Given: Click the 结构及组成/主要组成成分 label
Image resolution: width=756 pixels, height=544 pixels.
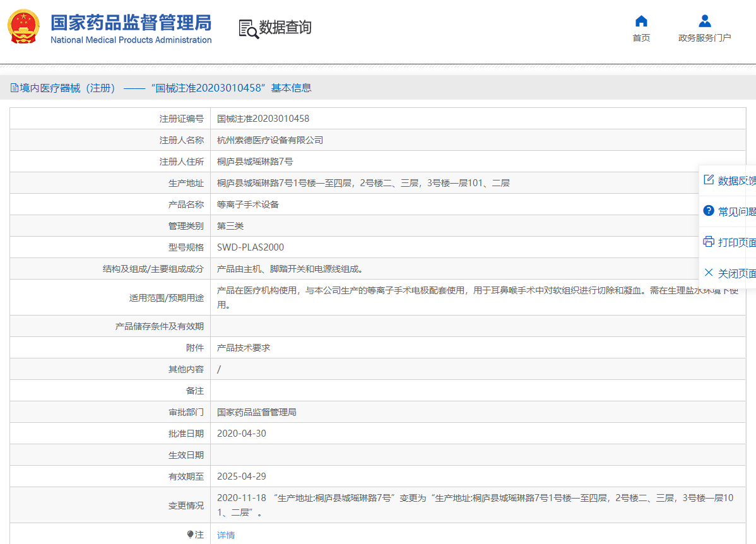Looking at the screenshot, I should (153, 269).
